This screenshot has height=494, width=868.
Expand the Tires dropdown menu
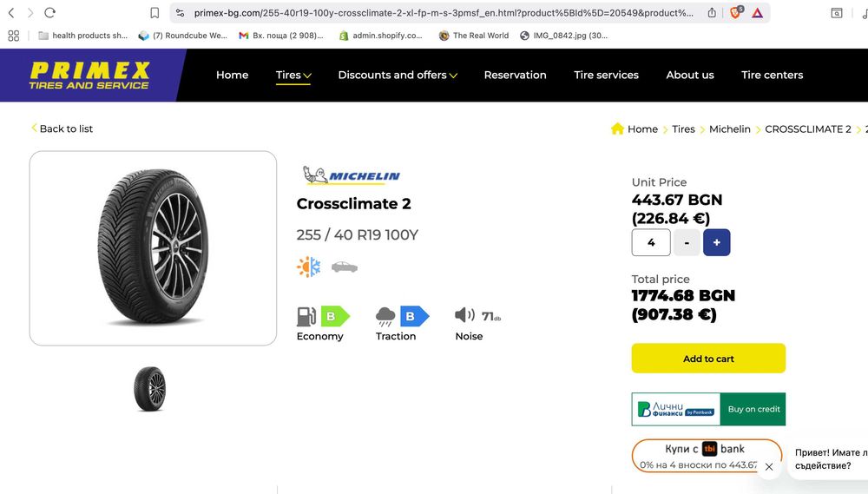[x=293, y=75]
